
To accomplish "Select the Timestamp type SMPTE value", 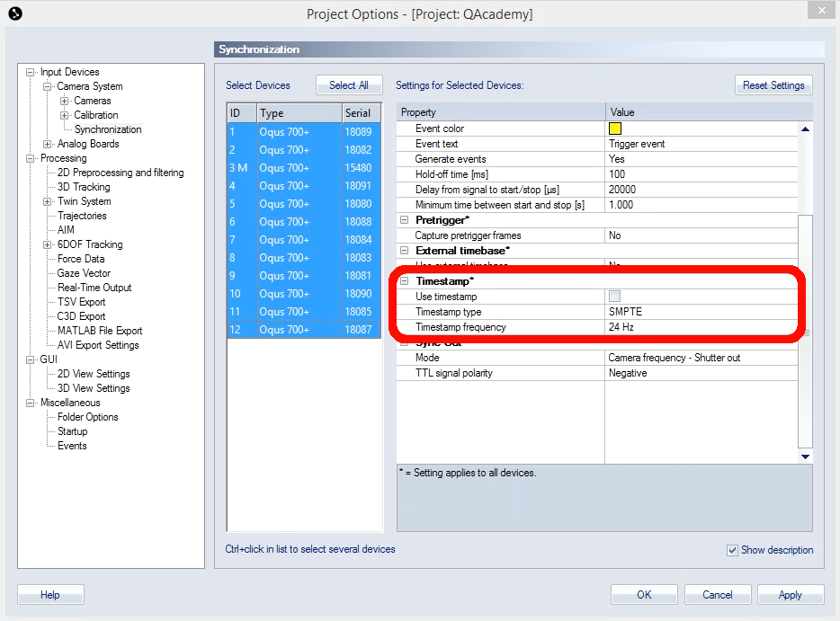I will [701, 312].
